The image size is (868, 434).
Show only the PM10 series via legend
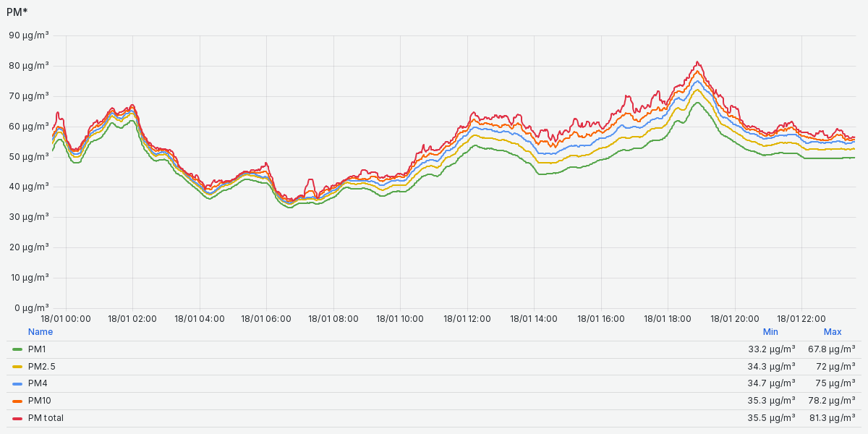point(39,401)
